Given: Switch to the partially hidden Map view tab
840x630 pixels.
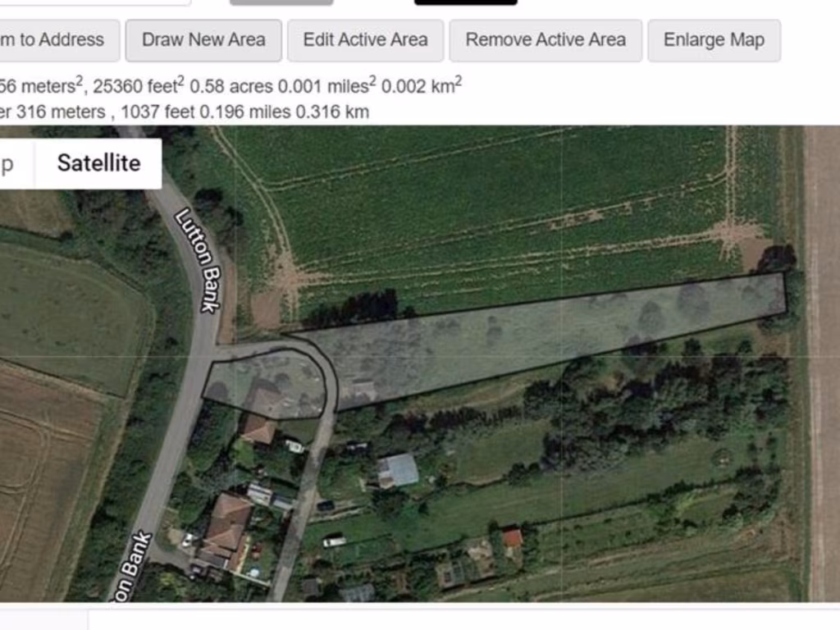Looking at the screenshot, I should pos(16,163).
